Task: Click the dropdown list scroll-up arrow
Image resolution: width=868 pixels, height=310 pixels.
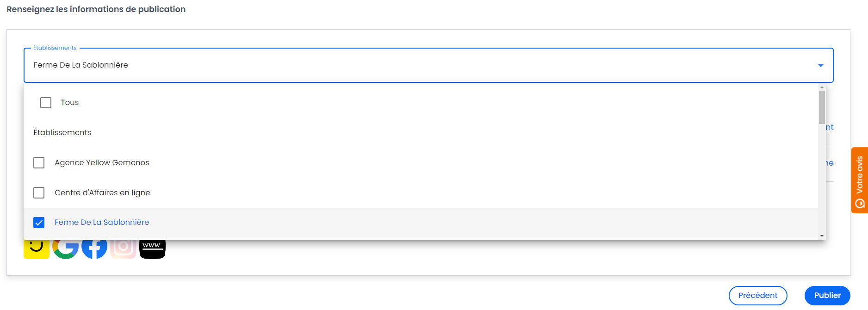Action: pyautogui.click(x=822, y=87)
